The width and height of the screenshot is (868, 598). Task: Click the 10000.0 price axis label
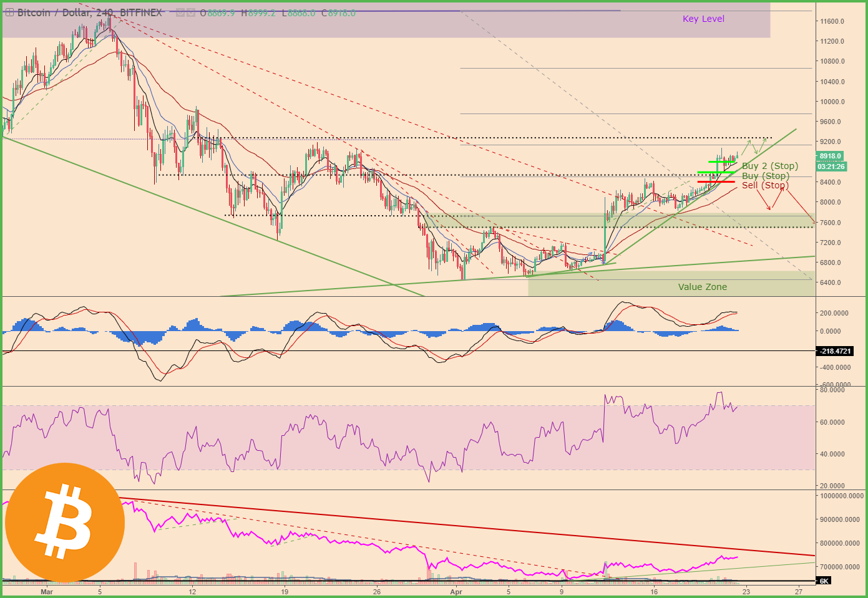pos(832,102)
